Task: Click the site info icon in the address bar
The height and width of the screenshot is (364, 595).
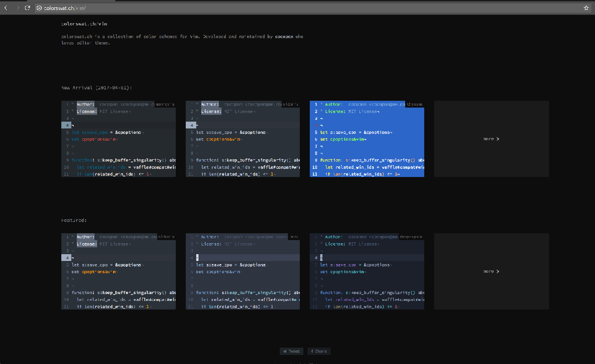Action: pyautogui.click(x=40, y=8)
